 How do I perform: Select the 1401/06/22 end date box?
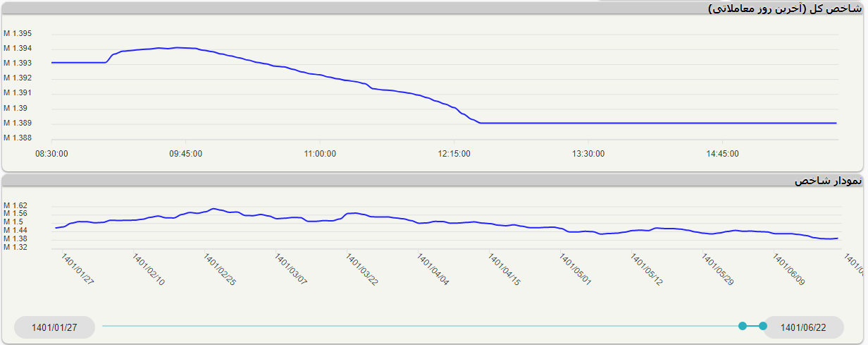803,327
